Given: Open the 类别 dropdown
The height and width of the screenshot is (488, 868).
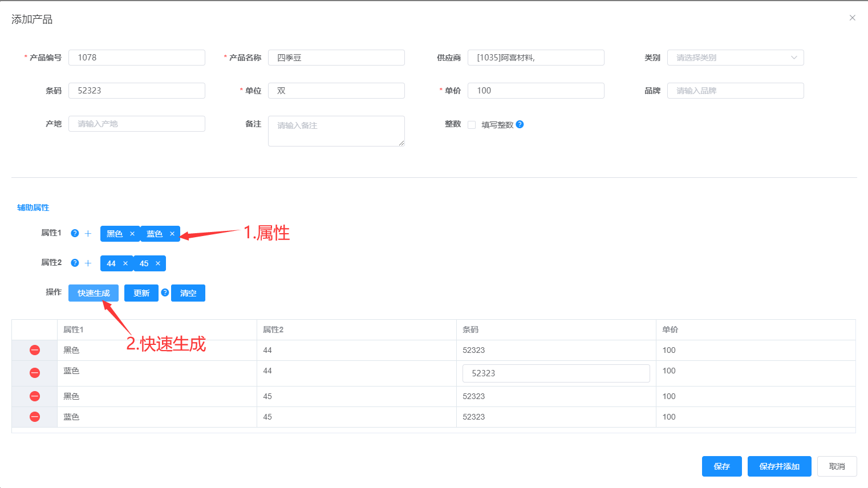Looking at the screenshot, I should coord(735,58).
